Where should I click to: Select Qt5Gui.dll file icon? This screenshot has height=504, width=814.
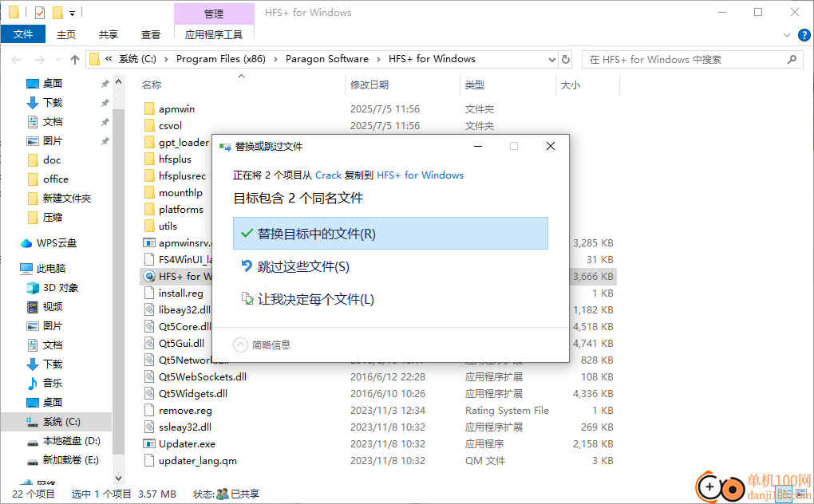[149, 343]
